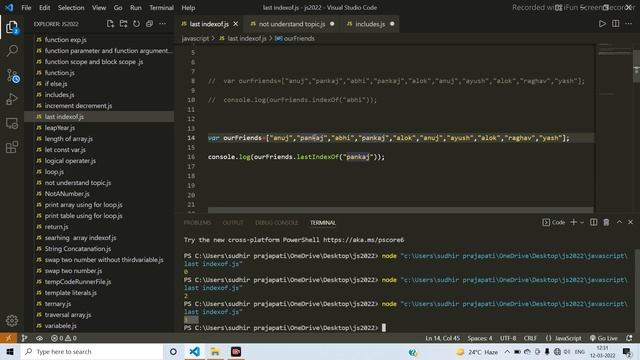Image resolution: width=640 pixels, height=360 pixels.
Task: Open the Extensions view
Action: point(12,147)
